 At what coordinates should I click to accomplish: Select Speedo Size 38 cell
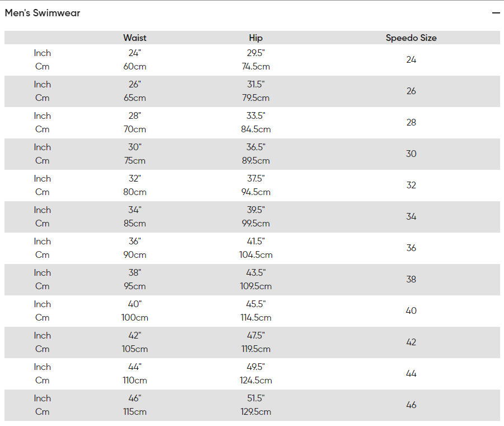411,279
